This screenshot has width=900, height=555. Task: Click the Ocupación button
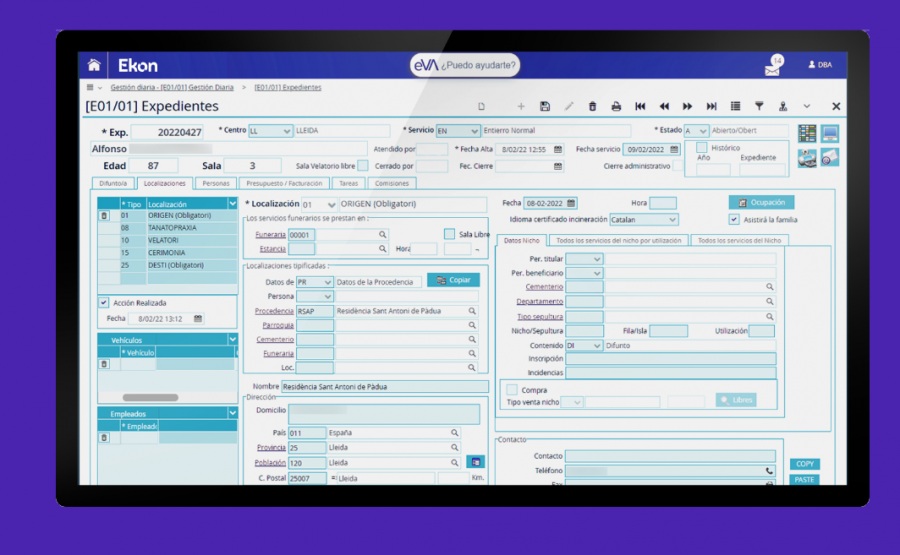[762, 203]
